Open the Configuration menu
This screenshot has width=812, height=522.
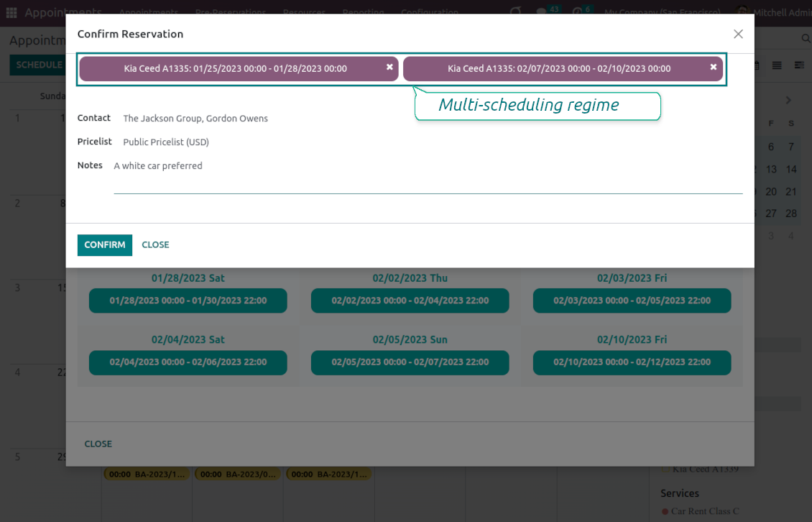[429, 12]
